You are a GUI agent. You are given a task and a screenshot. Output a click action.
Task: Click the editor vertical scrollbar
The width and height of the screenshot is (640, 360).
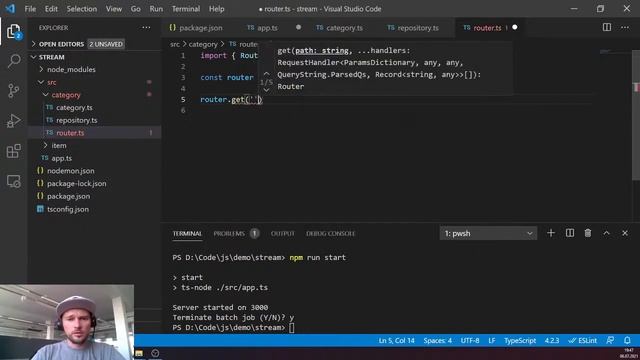[x=636, y=114]
